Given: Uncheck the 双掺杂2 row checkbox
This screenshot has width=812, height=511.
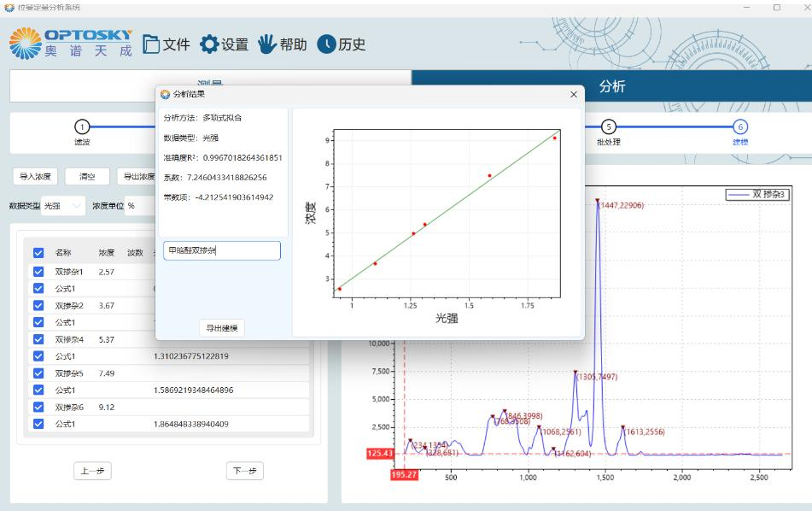Looking at the screenshot, I should 38,305.
